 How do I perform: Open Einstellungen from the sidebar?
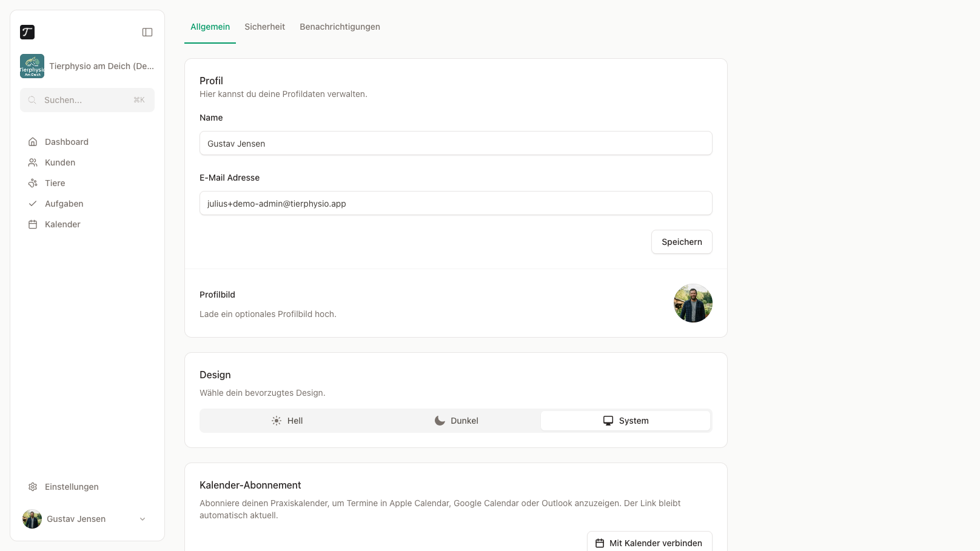tap(87, 487)
